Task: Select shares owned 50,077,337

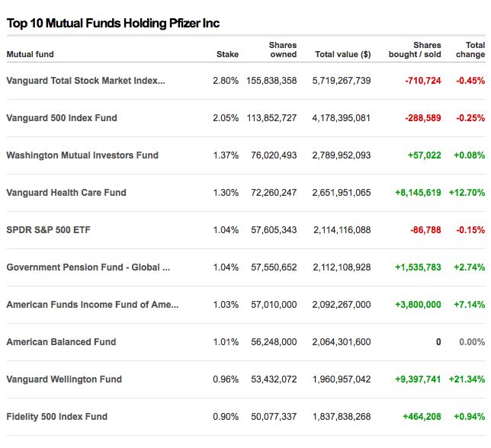Action: (x=274, y=417)
